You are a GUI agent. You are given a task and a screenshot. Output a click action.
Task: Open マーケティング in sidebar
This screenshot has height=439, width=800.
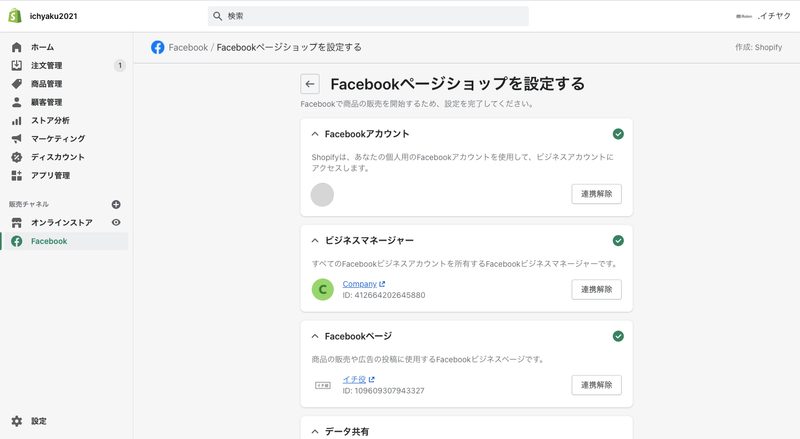tap(58, 138)
